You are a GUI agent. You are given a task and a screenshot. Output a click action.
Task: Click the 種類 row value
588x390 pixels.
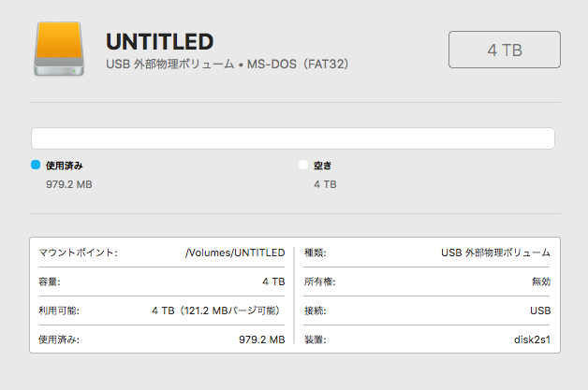coord(495,253)
